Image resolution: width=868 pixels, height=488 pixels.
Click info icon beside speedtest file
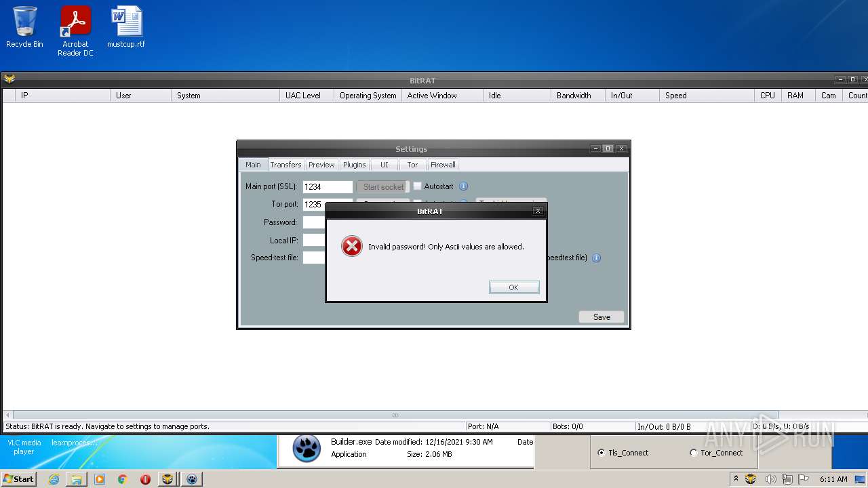click(597, 258)
